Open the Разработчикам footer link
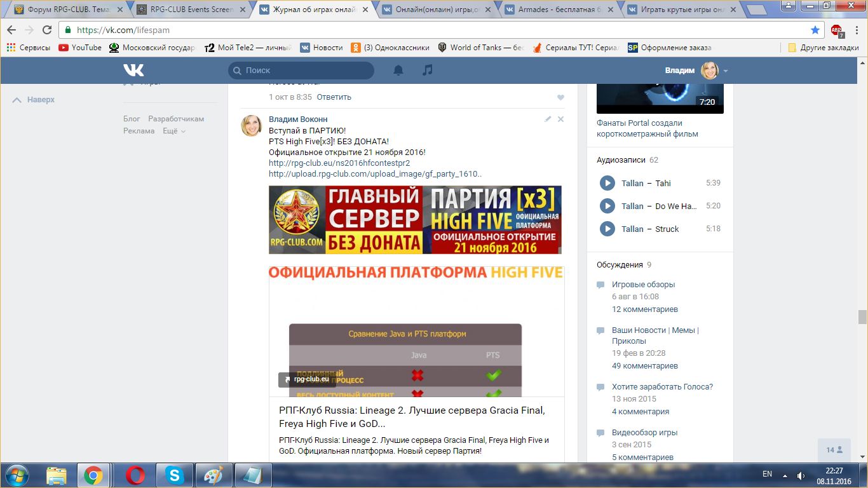The image size is (868, 488). (x=176, y=119)
